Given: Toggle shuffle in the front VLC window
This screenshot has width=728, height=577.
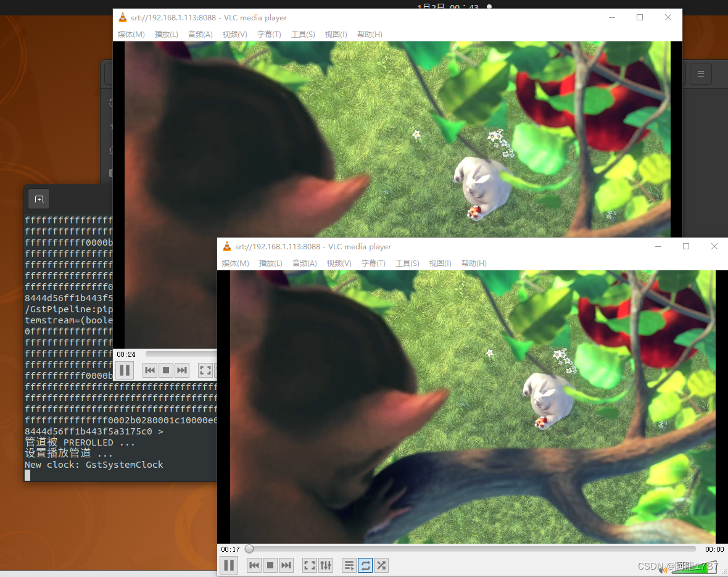Looking at the screenshot, I should [382, 565].
